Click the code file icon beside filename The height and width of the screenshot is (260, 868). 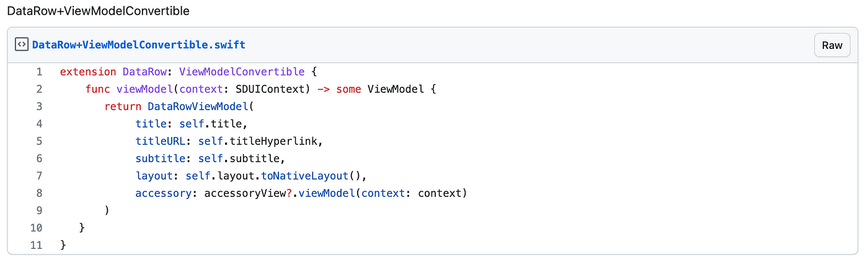point(21,45)
